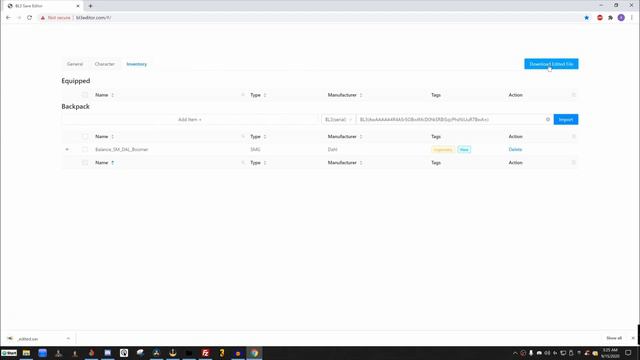Bookmark this page with the star
640x360 pixels.
point(587,18)
